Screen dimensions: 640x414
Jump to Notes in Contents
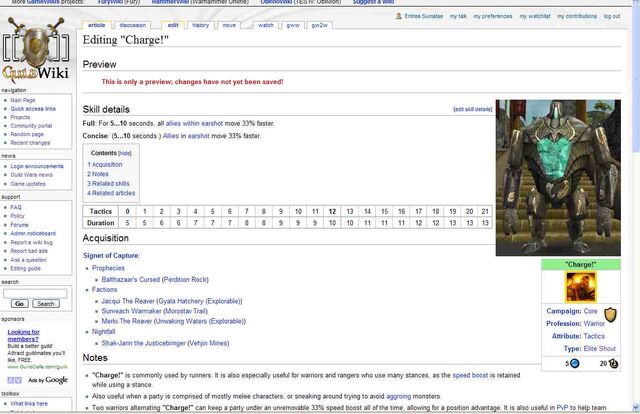click(98, 174)
